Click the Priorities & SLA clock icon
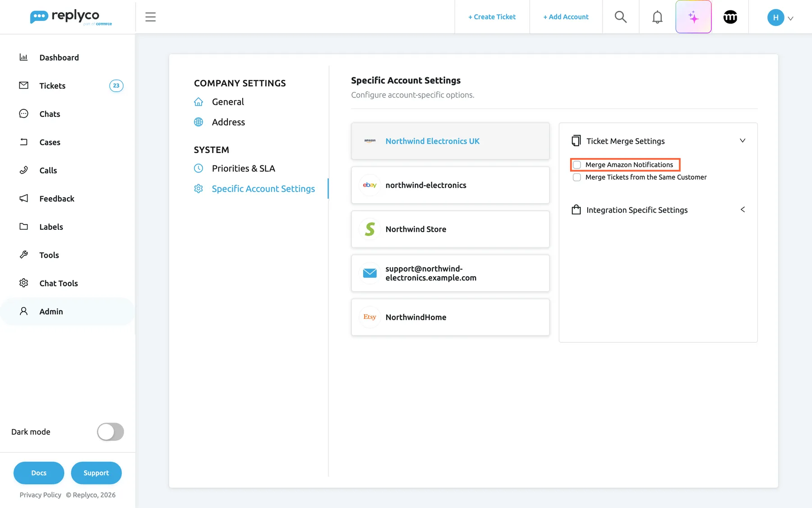Screen dimensions: 812x508 pyautogui.click(x=198, y=168)
